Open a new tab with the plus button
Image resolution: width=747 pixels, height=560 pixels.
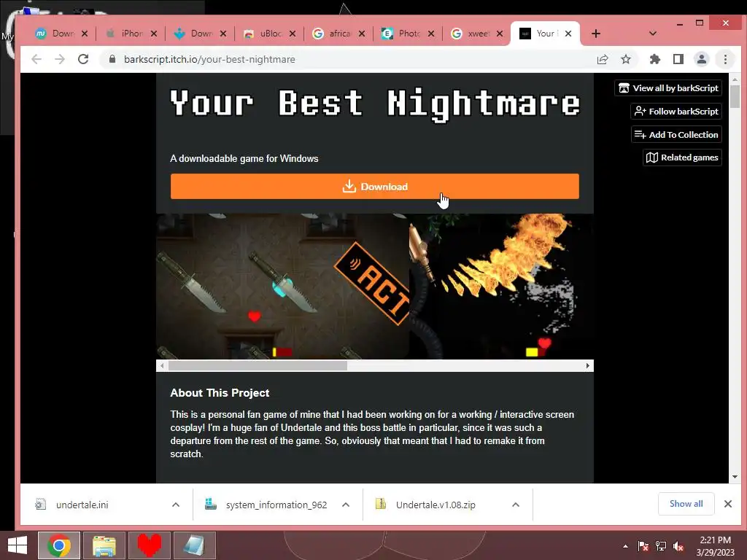tap(595, 34)
